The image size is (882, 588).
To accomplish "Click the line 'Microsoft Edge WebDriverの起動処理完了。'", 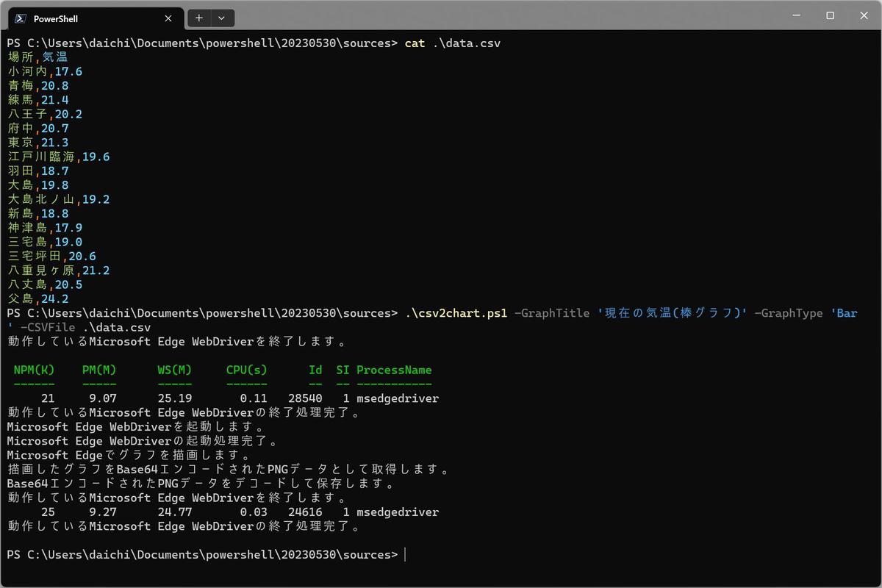I will click(143, 441).
